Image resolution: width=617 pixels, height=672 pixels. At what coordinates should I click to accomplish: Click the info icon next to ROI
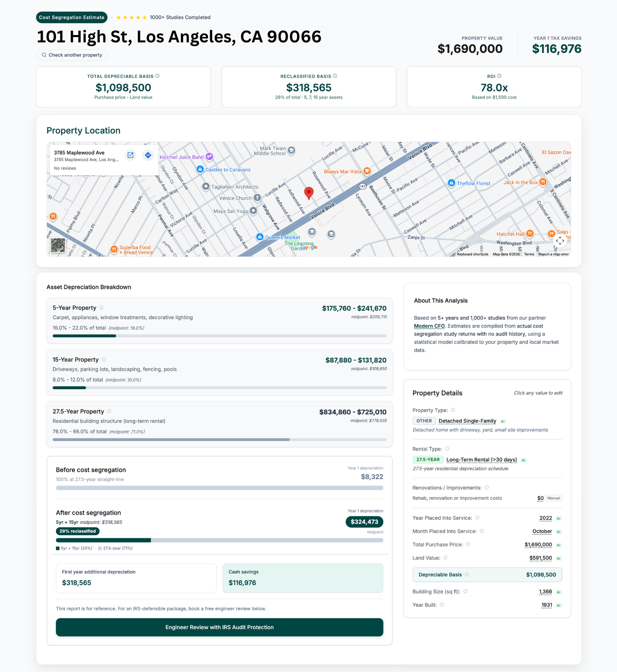coord(499,76)
